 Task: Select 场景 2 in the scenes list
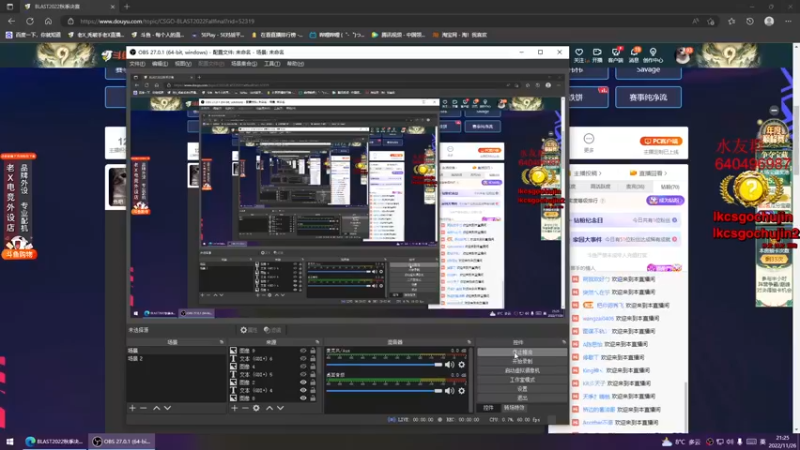[176, 359]
